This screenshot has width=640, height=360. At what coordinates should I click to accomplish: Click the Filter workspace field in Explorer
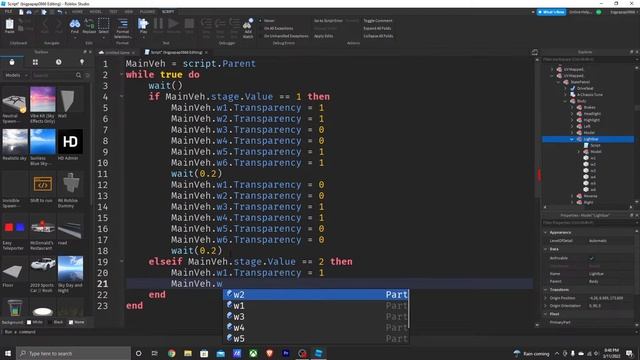587,60
